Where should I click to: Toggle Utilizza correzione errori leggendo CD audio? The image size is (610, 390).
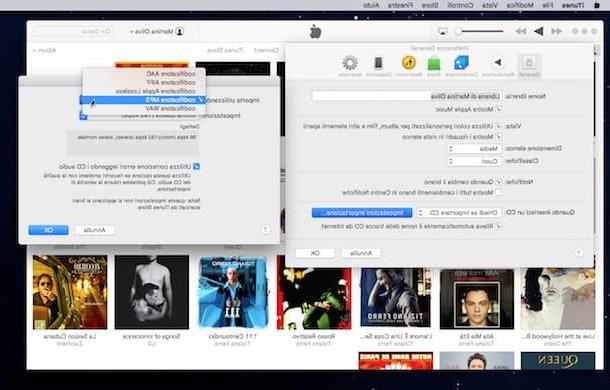click(x=196, y=166)
